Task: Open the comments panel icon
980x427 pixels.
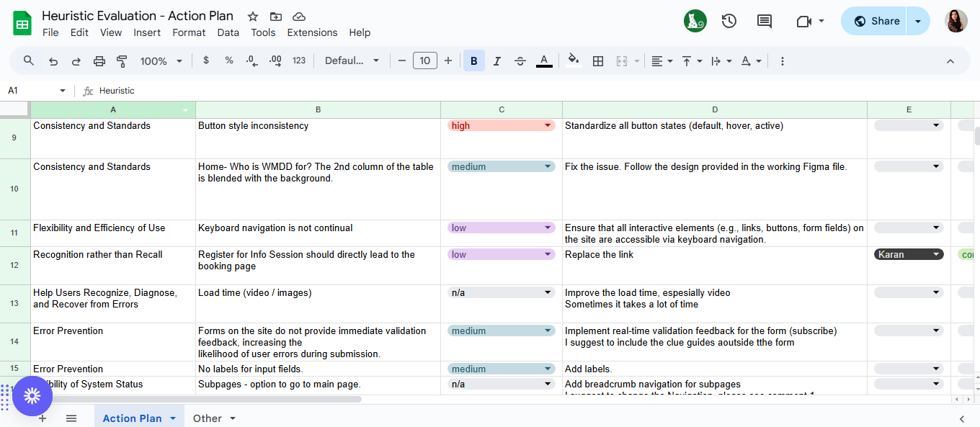Action: [x=765, y=21]
